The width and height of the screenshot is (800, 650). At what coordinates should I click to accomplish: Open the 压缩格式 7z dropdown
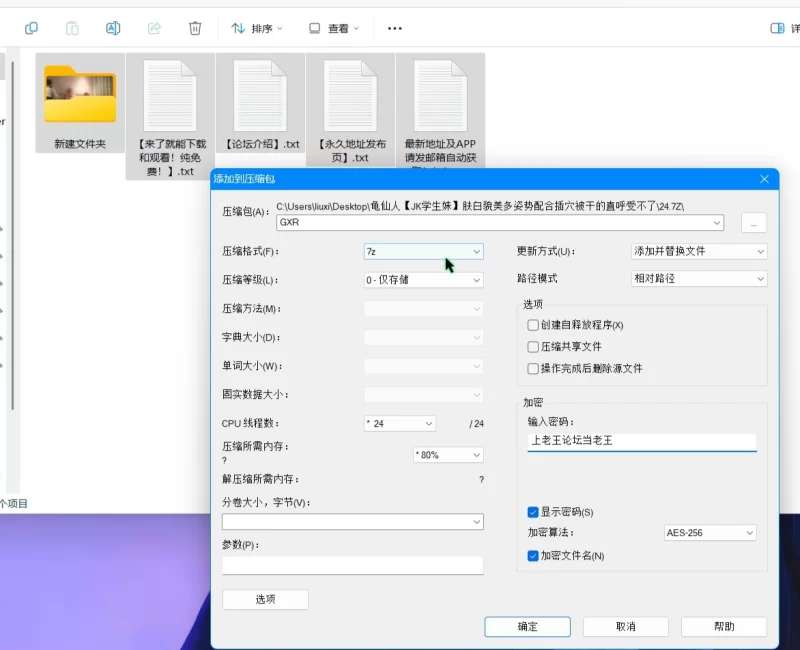click(x=423, y=251)
